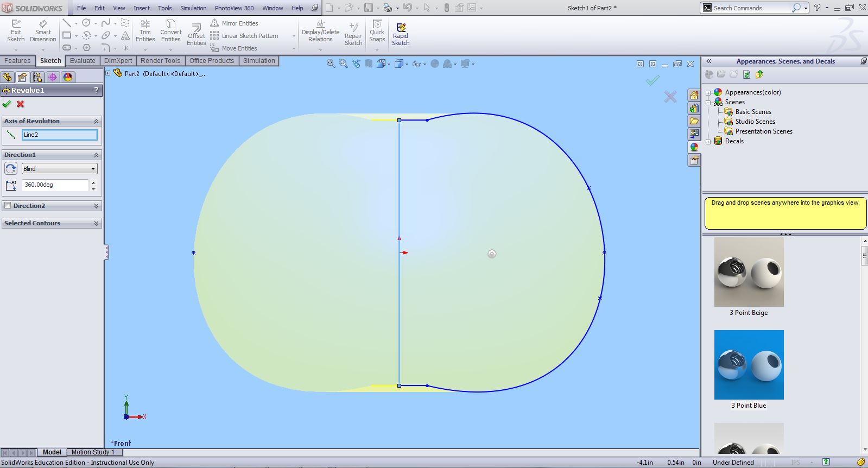Viewport: 868px width, 468px height.
Task: Open the PropertyManager tab icon
Action: click(x=22, y=77)
